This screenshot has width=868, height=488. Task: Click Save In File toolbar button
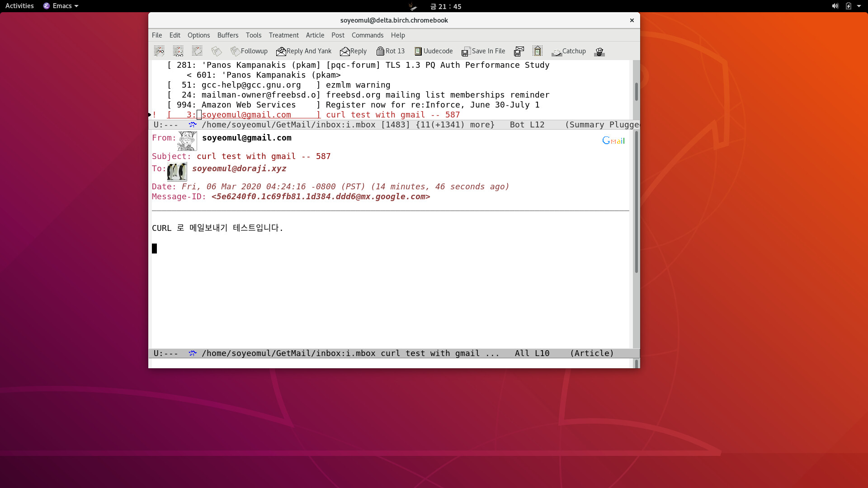pos(483,51)
